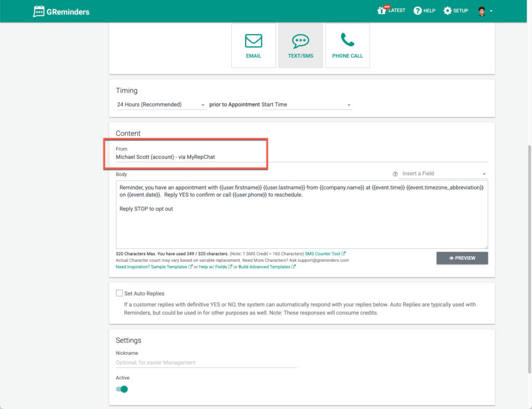Open the Insert a Field dropdown
The image size is (532, 409).
point(444,174)
